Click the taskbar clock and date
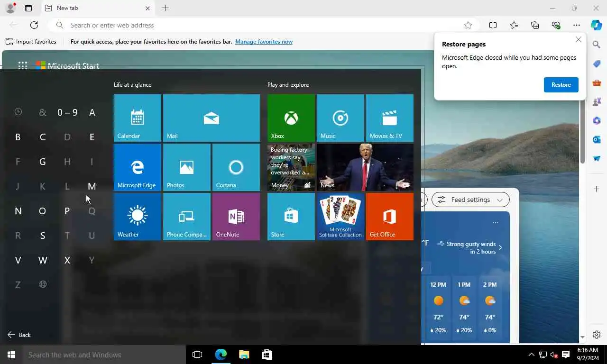The height and width of the screenshot is (364, 607). (x=588, y=355)
